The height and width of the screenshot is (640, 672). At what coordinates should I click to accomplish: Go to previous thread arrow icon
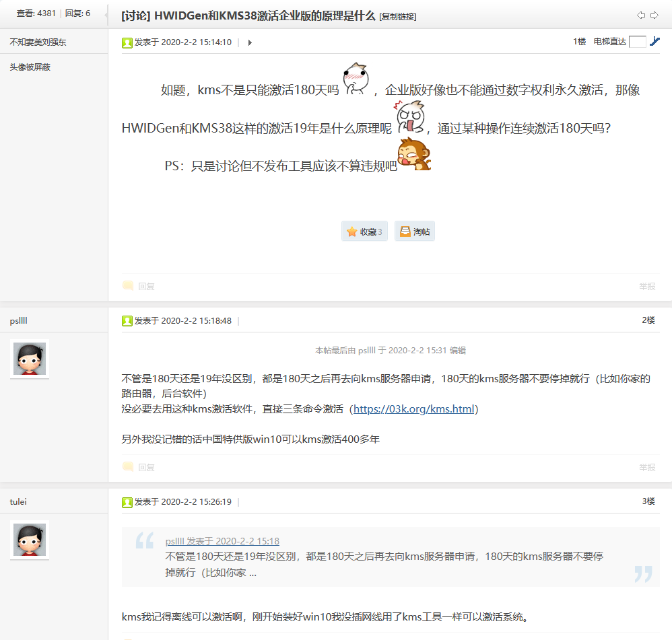click(641, 15)
